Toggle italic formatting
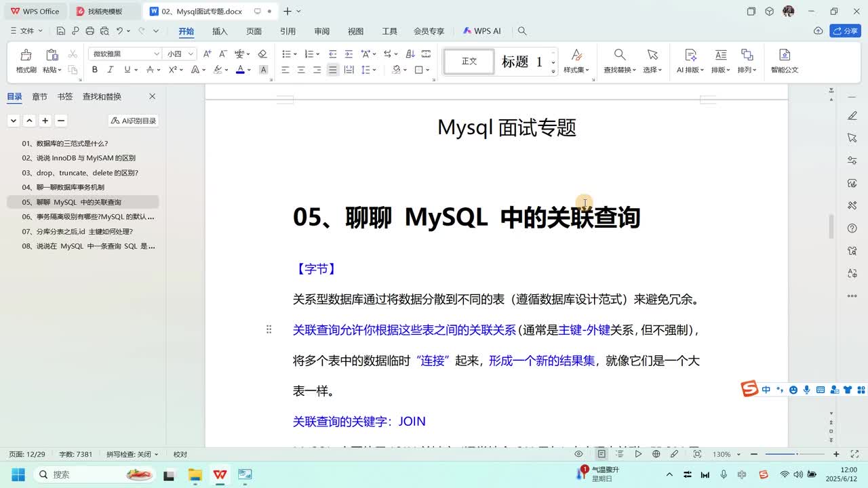This screenshot has height=488, width=868. 111,70
